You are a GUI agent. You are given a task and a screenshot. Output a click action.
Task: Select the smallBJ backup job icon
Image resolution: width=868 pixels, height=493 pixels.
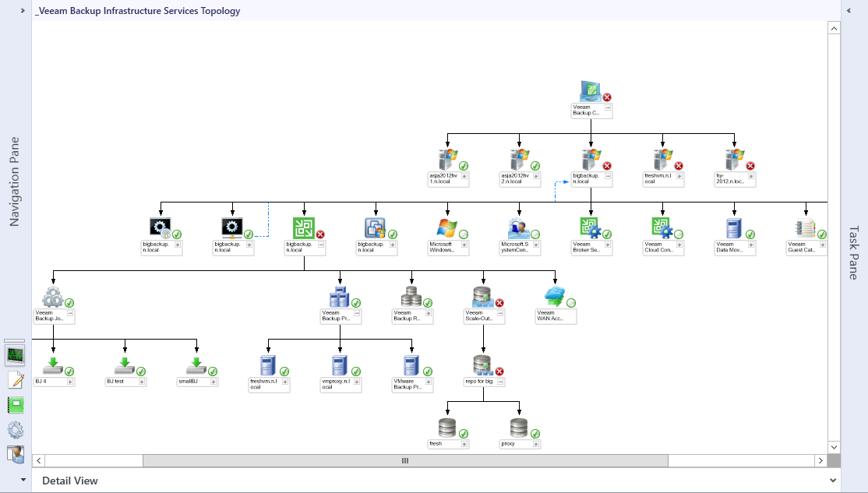196,366
